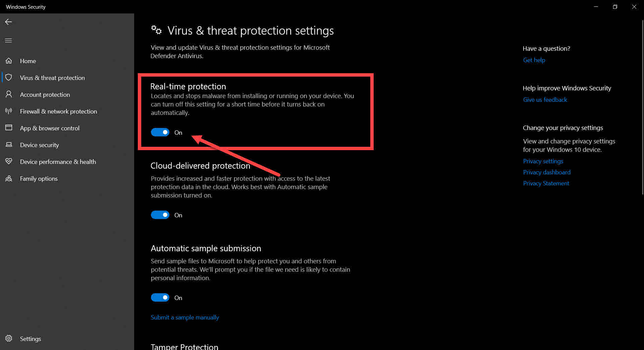644x350 pixels.
Task: Toggle Automatic sample submission off
Action: tap(160, 298)
